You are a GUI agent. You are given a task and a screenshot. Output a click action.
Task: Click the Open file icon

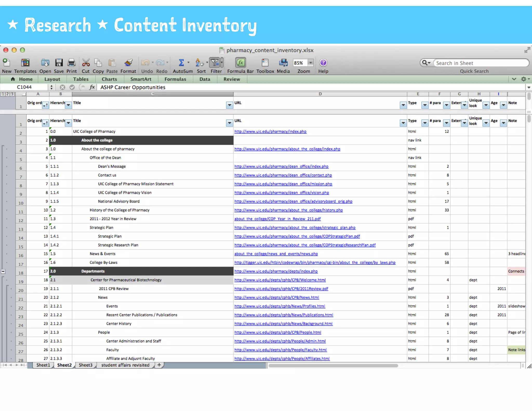45,63
